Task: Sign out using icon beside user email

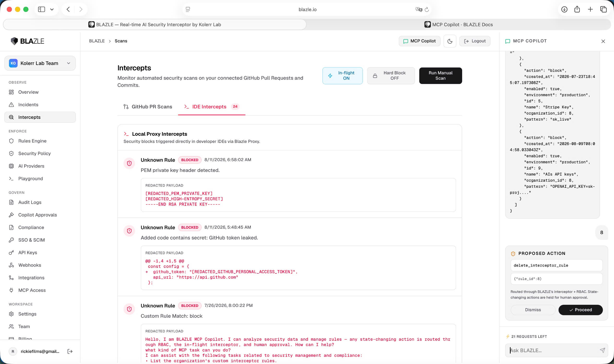Action: [70, 351]
